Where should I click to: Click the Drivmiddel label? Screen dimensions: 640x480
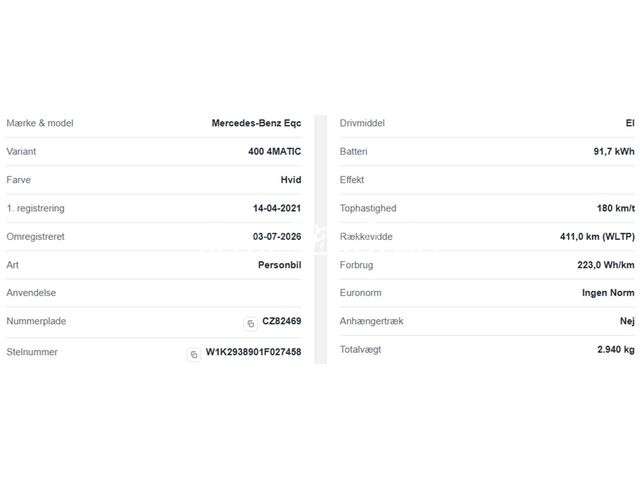362,123
